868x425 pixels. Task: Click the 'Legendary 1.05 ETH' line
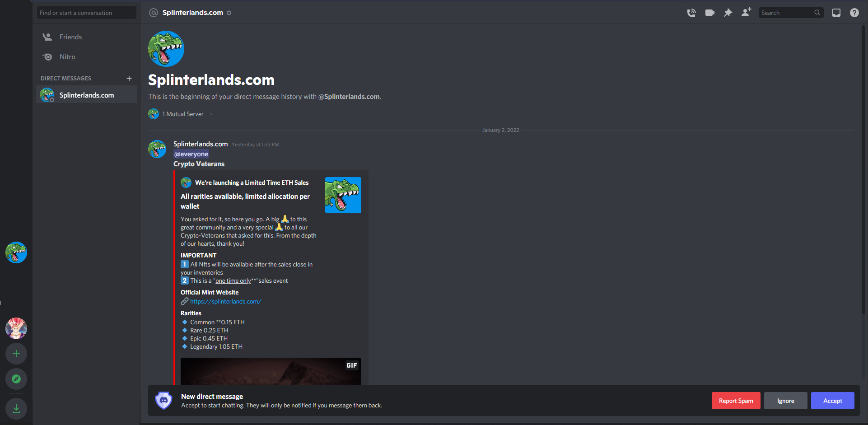216,346
